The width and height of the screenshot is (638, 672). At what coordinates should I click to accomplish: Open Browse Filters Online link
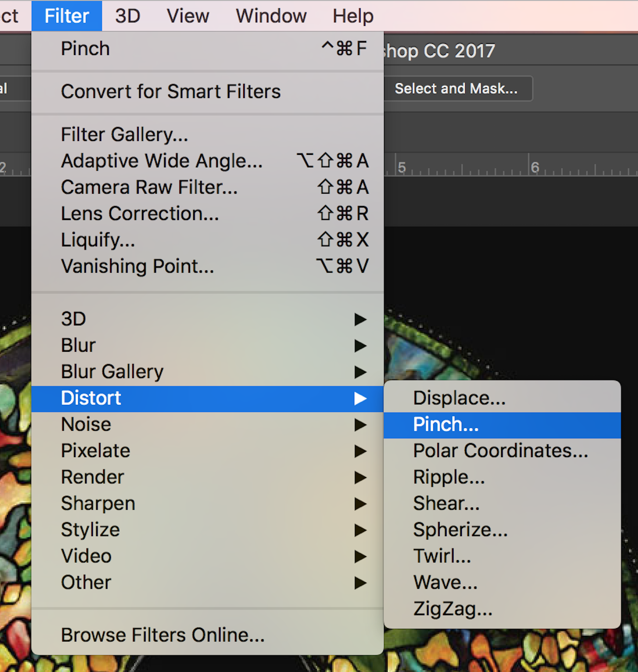tap(163, 635)
